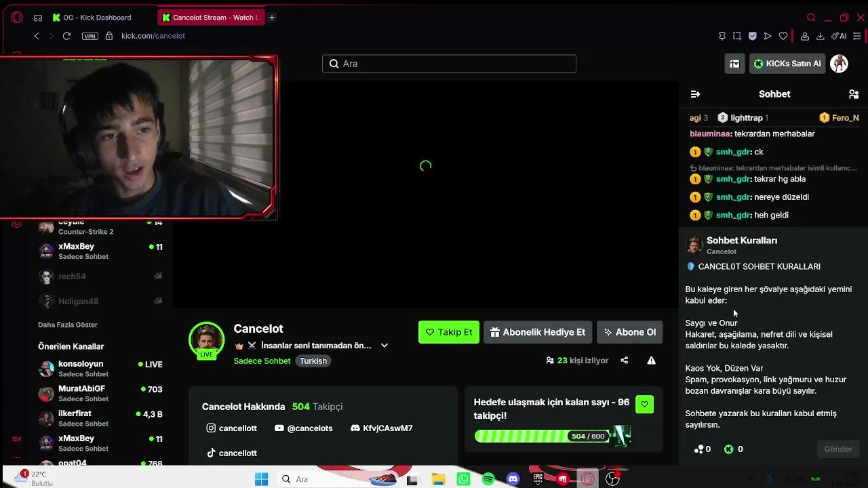Expand sidebar with Daha Fazla Göster
Viewport: 868px width, 488px height.
tap(68, 325)
